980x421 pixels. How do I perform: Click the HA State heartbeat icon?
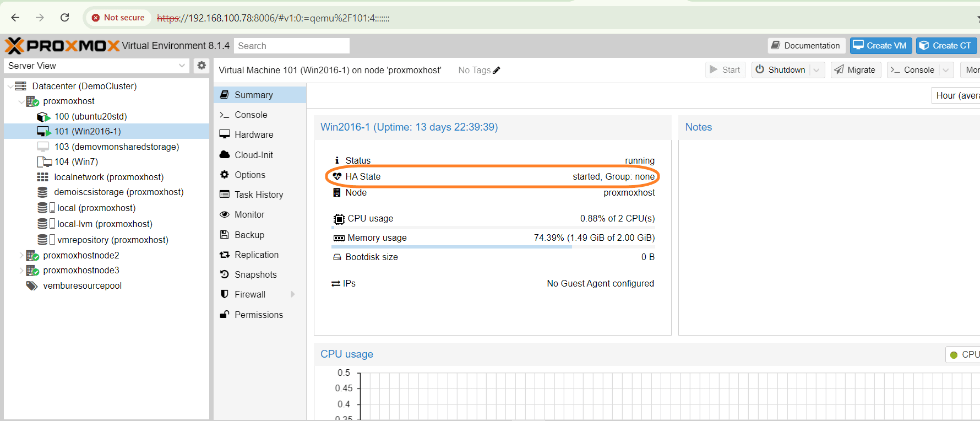(337, 176)
